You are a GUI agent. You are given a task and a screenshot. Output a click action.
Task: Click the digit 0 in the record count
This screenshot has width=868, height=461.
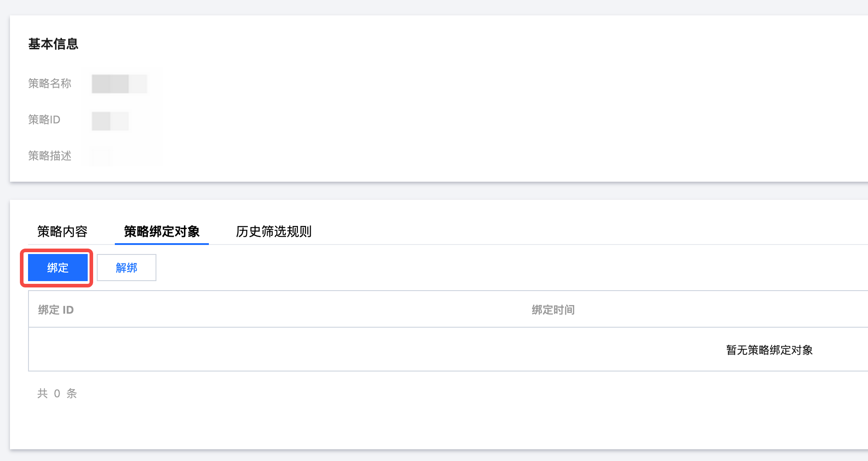[57, 394]
